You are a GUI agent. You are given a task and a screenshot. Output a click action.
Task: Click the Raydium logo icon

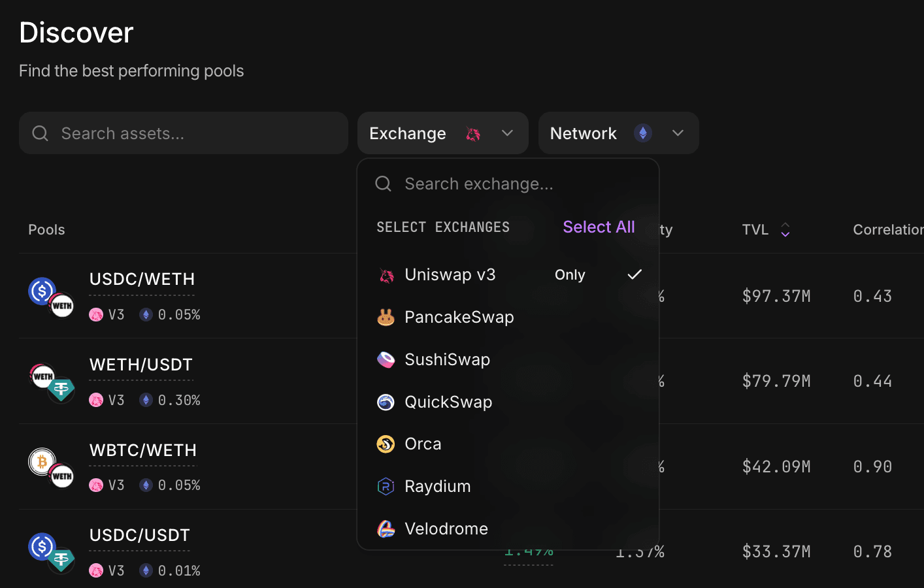point(386,487)
